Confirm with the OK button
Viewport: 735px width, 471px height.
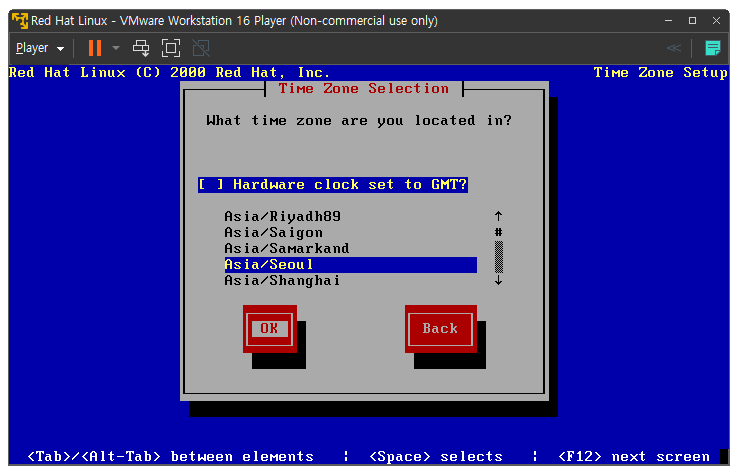pos(270,329)
